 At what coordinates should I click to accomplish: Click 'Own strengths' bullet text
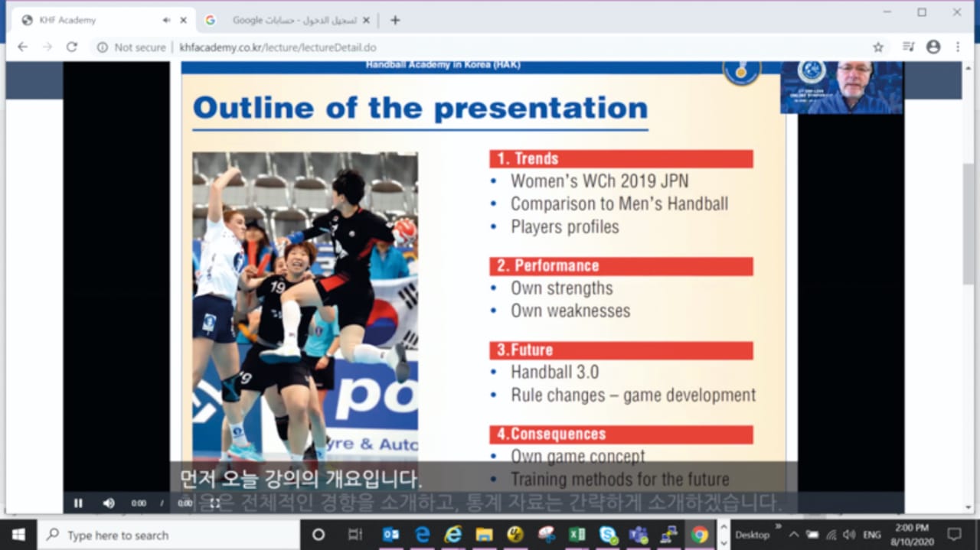click(x=562, y=288)
